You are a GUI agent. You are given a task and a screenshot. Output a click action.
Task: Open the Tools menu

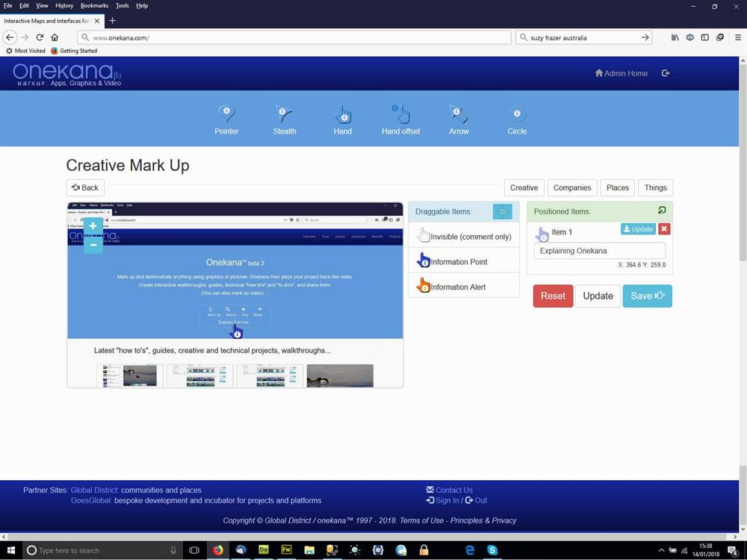pos(122,6)
